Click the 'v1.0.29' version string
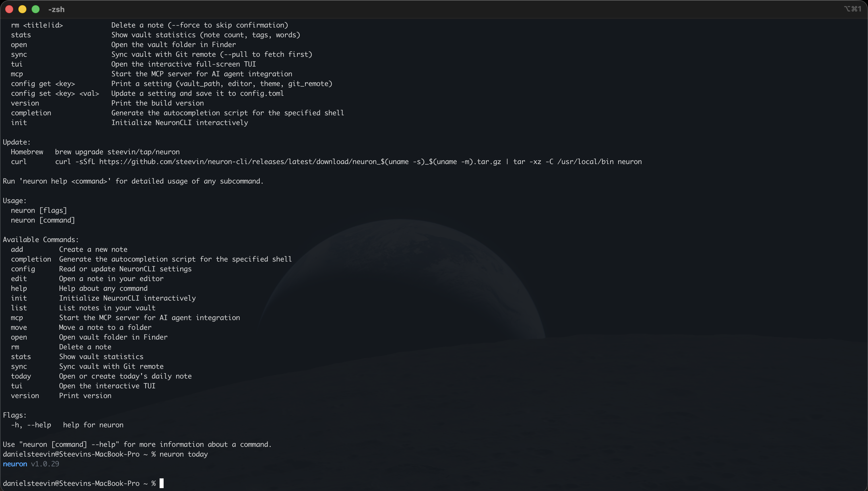Screen dimensions: 868x491 point(45,464)
